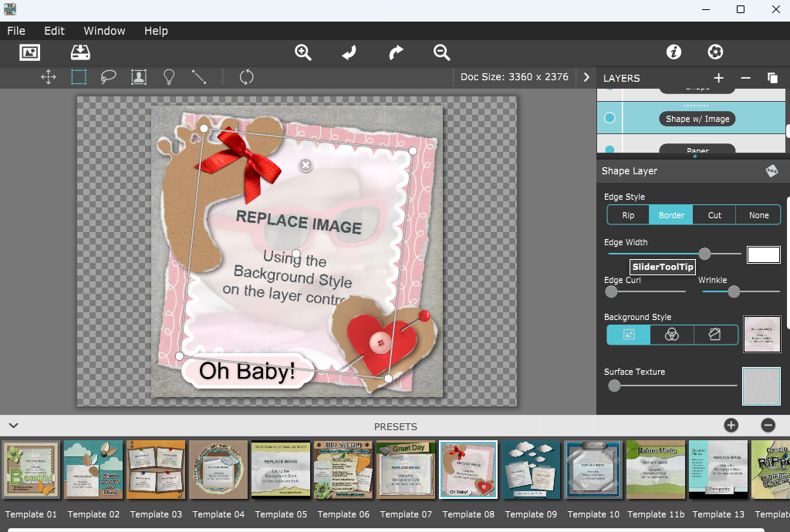The height and width of the screenshot is (532, 790).
Task: Click the rotate/refresh tool icon
Action: click(x=246, y=77)
